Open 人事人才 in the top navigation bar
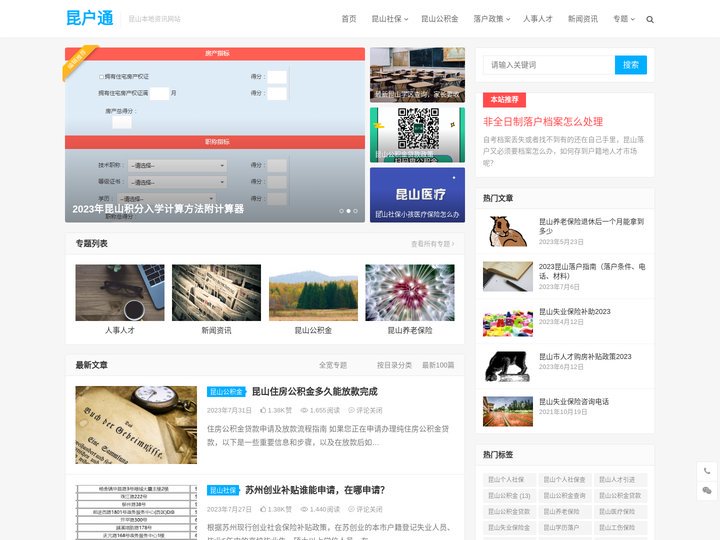 [537, 19]
